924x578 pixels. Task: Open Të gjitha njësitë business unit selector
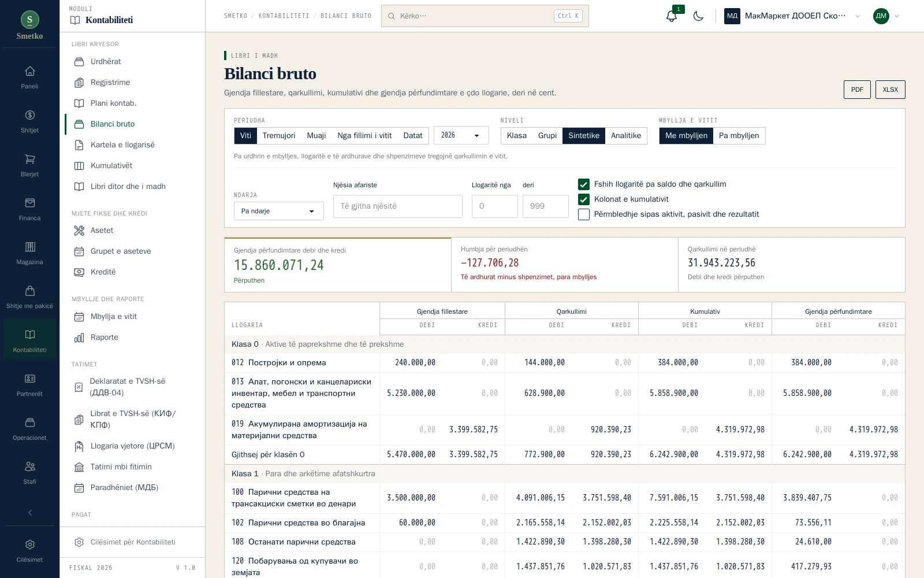click(398, 206)
